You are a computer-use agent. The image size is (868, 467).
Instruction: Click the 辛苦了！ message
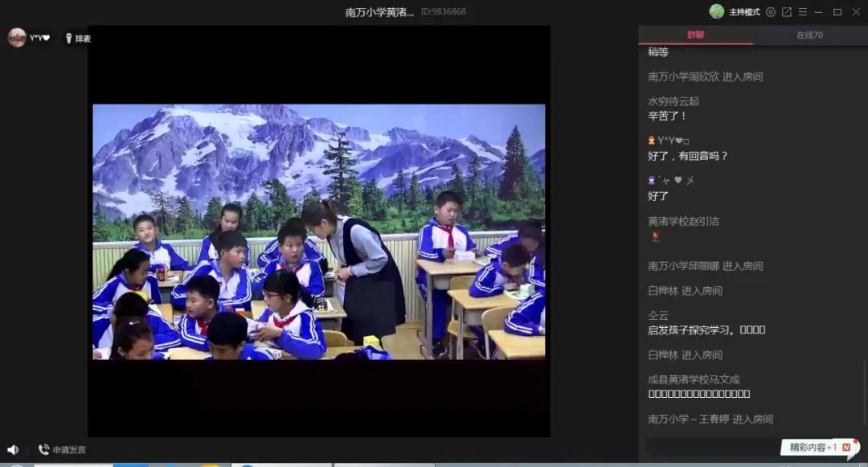[668, 117]
